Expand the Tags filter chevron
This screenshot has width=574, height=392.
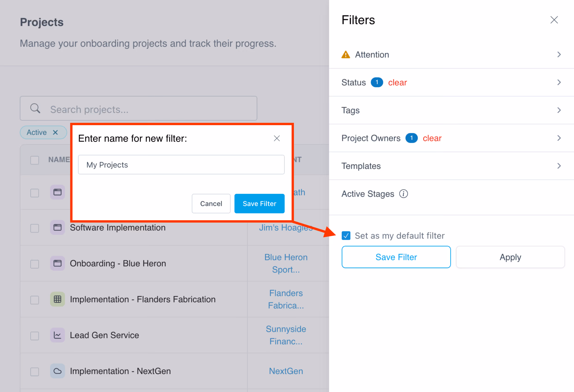coord(559,110)
